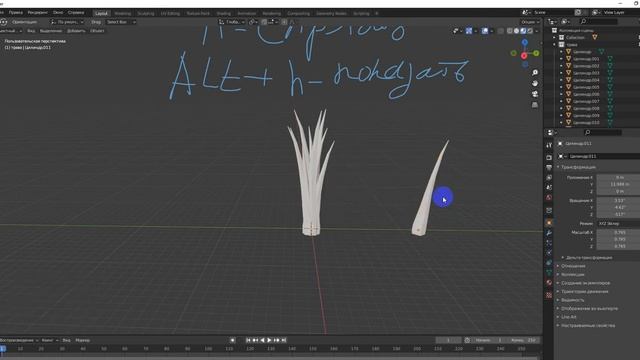
Task: Open the Texture properties tab icon
Action: tap(549, 295)
